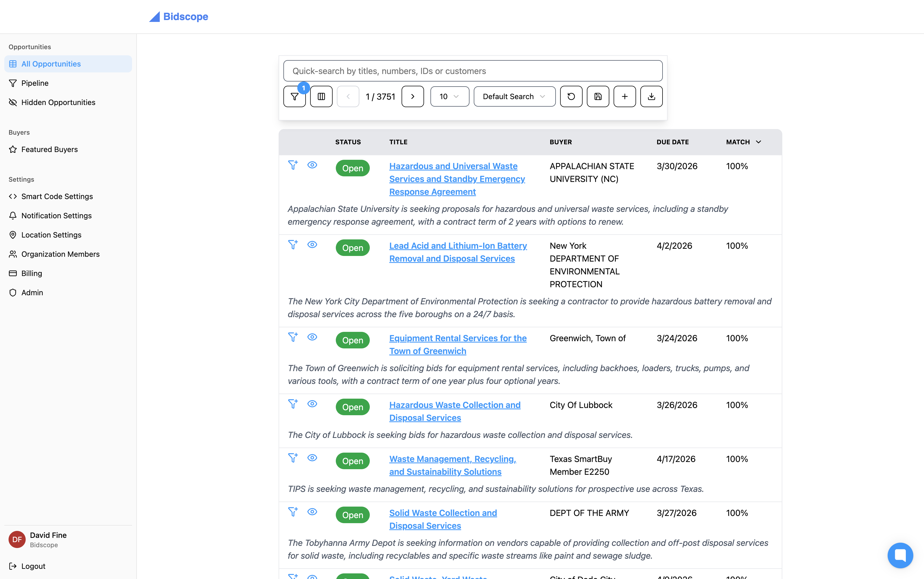This screenshot has width=924, height=579.
Task: Download the results with the export icon
Action: 651,96
